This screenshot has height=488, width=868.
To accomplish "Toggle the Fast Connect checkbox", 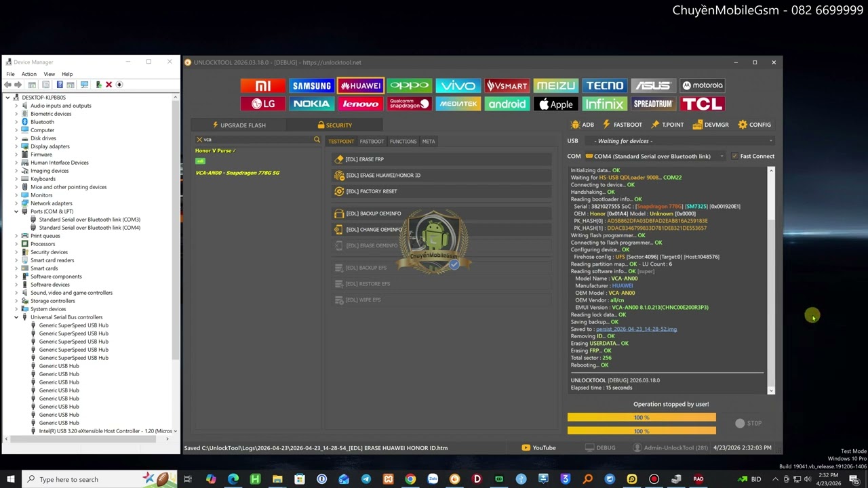I will (x=734, y=157).
